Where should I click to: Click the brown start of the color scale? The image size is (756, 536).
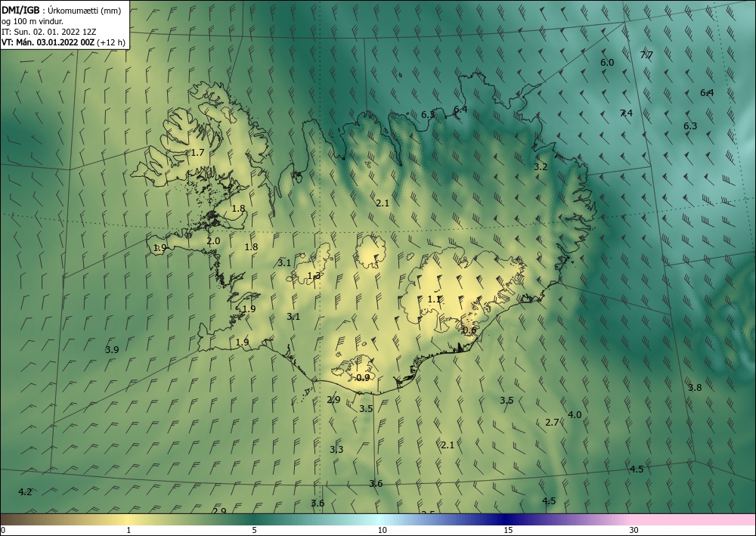(x=14, y=519)
